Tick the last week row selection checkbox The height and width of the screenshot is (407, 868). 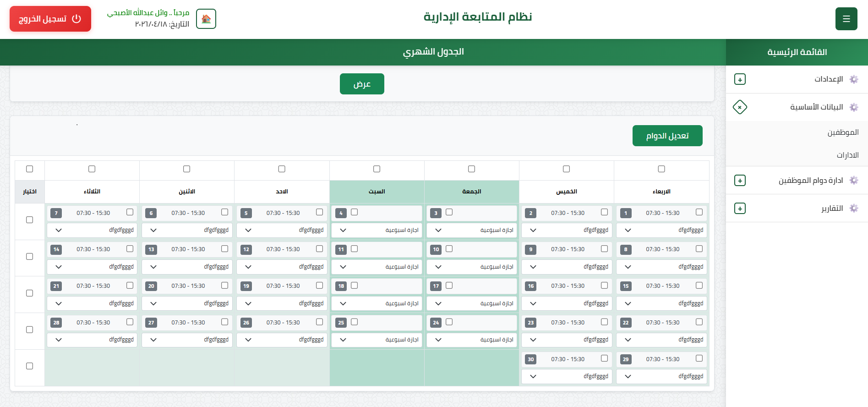click(x=30, y=366)
